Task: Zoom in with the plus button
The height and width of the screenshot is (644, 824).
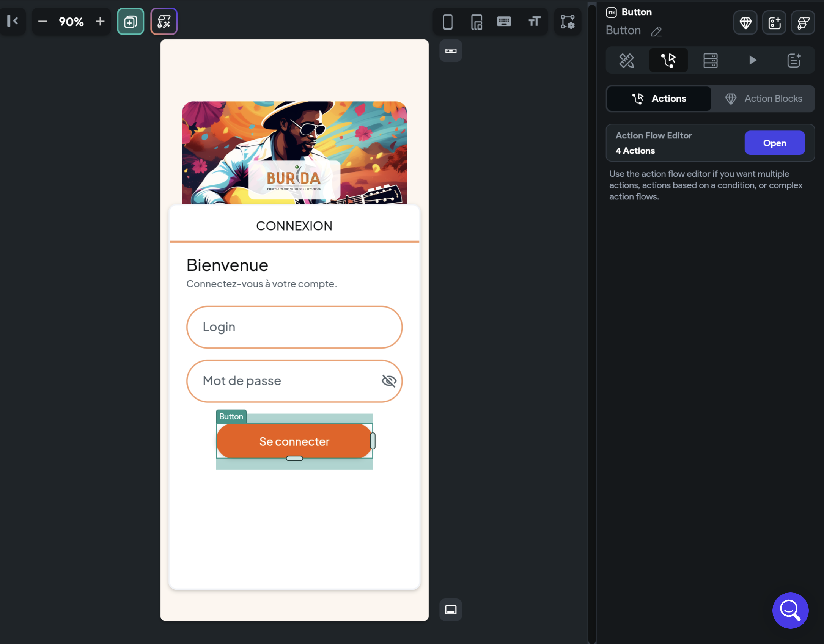Action: [100, 22]
